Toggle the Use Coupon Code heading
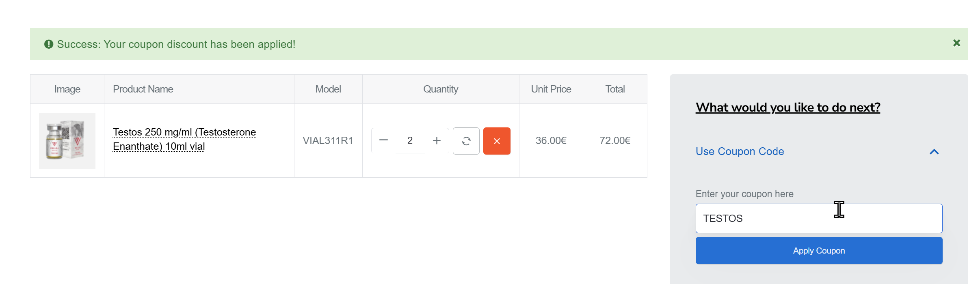This screenshot has height=284, width=980. (x=740, y=151)
